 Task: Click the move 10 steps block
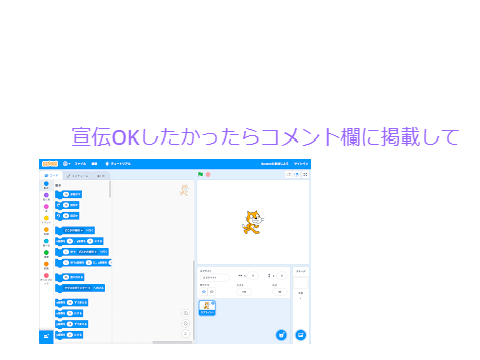tap(69, 194)
